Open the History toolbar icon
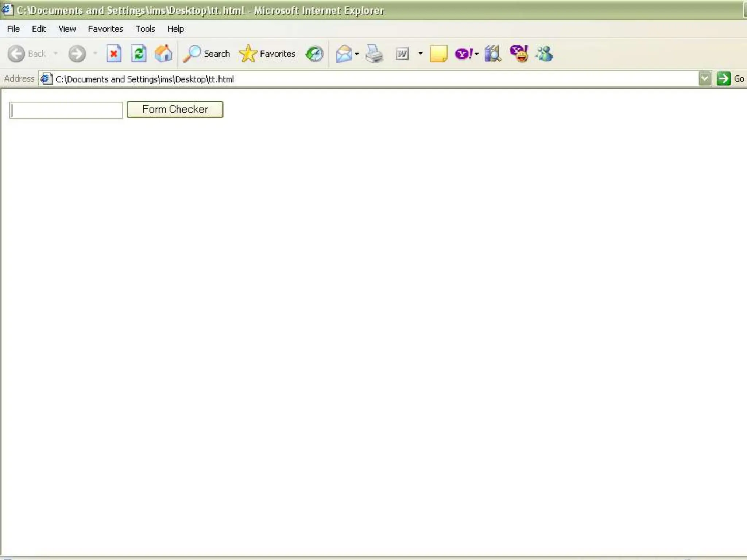This screenshot has height=560, width=747. [x=314, y=54]
